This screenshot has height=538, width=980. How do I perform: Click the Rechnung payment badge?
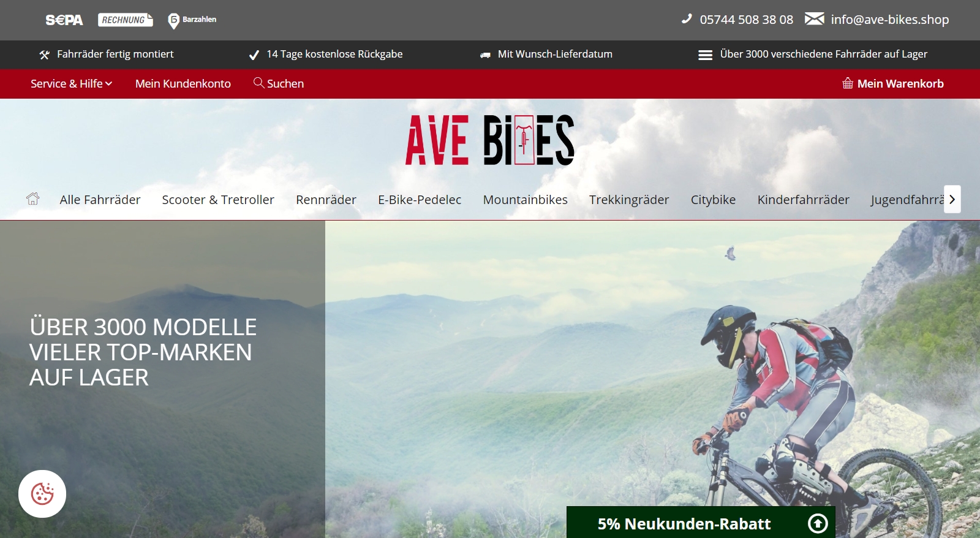(x=126, y=20)
